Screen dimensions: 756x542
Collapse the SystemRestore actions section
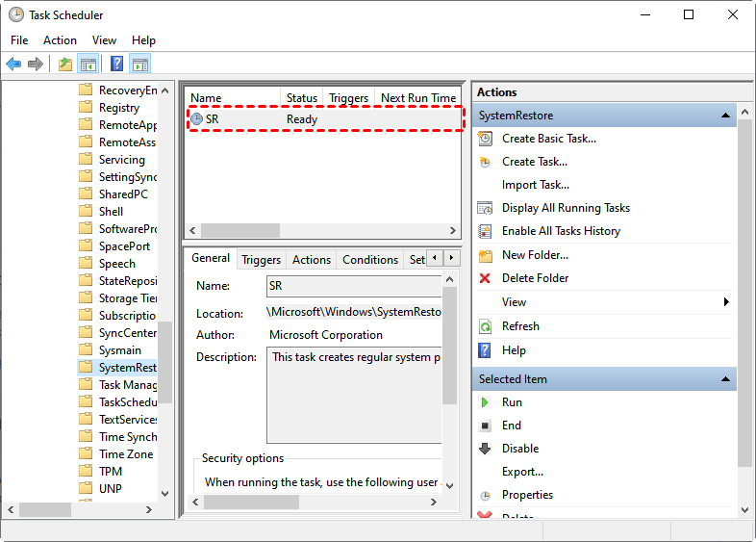coord(725,116)
